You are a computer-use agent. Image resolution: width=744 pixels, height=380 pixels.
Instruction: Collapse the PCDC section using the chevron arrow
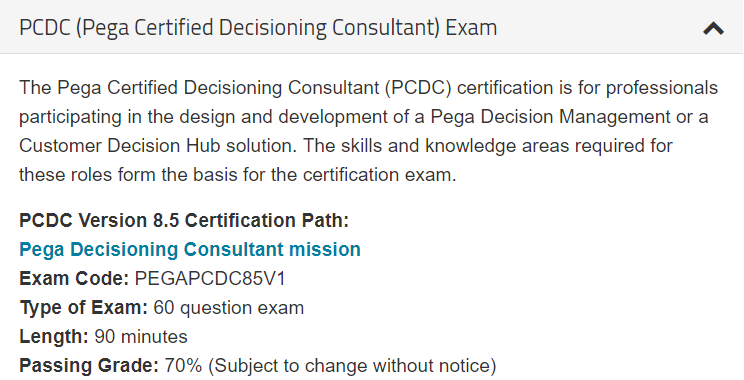[x=713, y=29]
